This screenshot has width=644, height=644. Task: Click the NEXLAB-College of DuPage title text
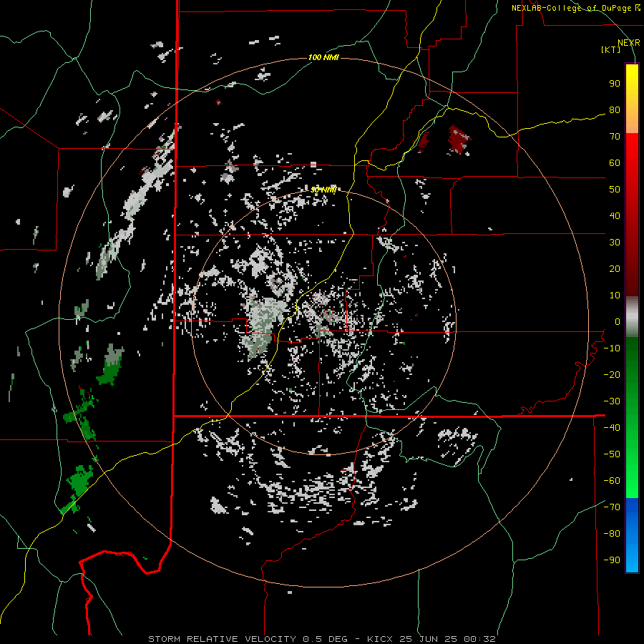pos(572,8)
